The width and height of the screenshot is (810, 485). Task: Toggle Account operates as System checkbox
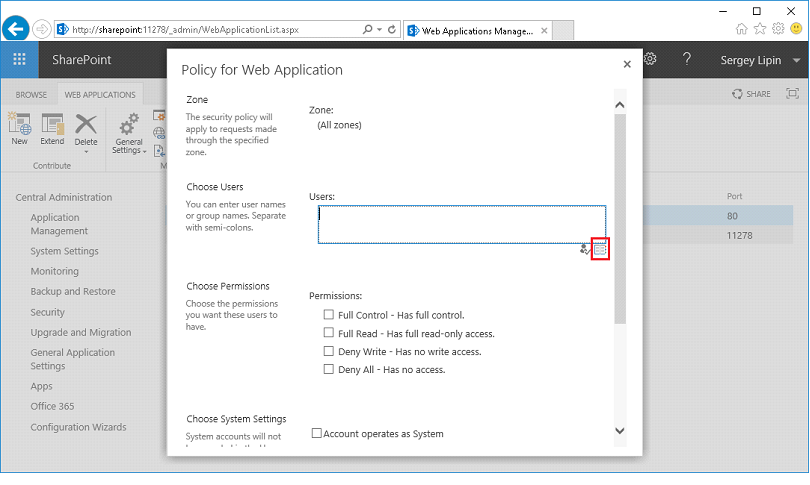click(317, 434)
